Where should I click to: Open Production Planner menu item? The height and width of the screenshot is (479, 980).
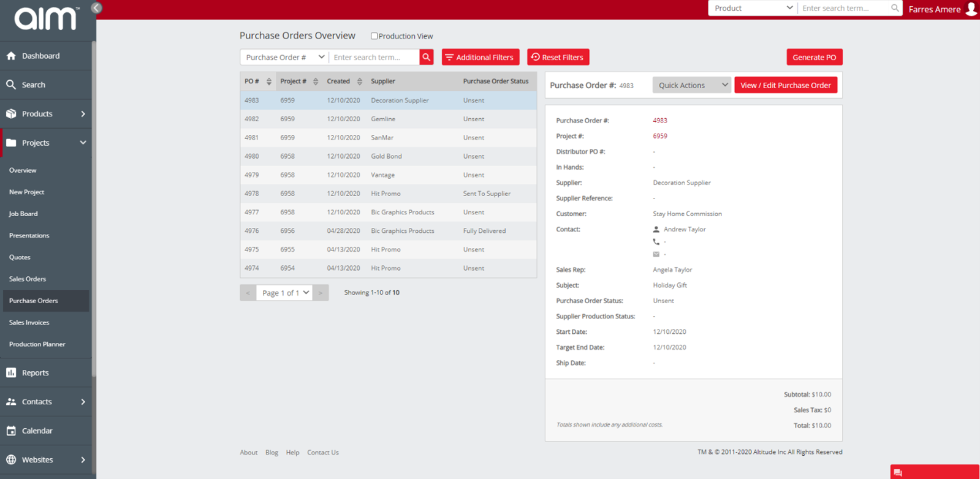[37, 344]
